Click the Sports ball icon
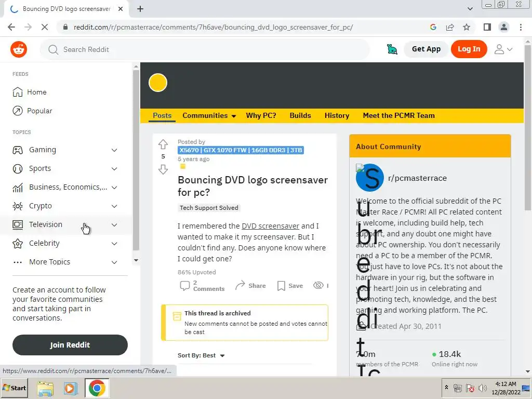The width and height of the screenshot is (532, 399). click(17, 169)
